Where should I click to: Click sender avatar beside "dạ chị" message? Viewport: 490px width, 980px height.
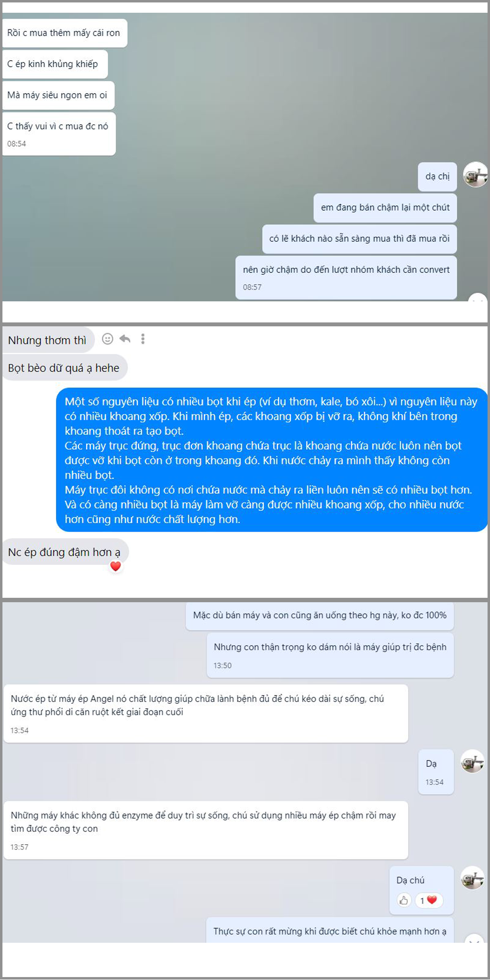pos(475,175)
